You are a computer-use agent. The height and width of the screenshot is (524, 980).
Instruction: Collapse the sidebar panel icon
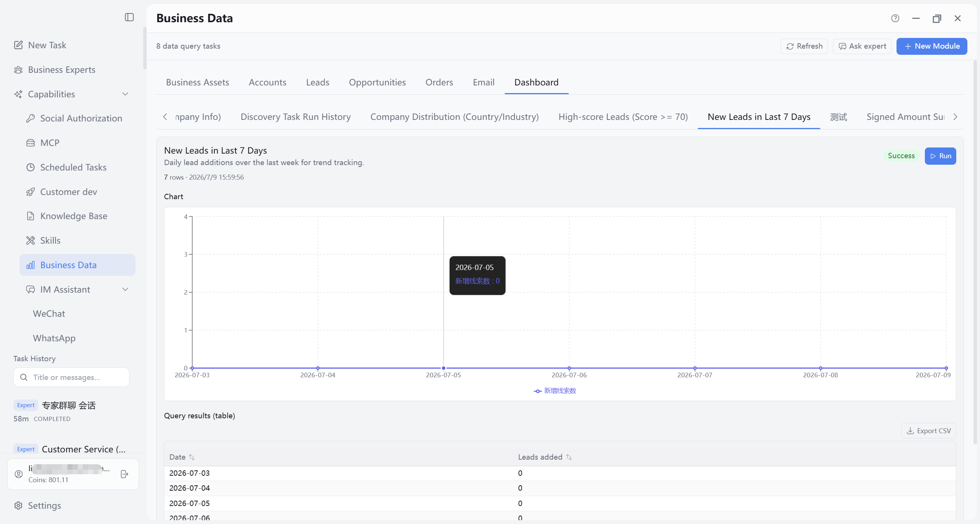click(129, 17)
